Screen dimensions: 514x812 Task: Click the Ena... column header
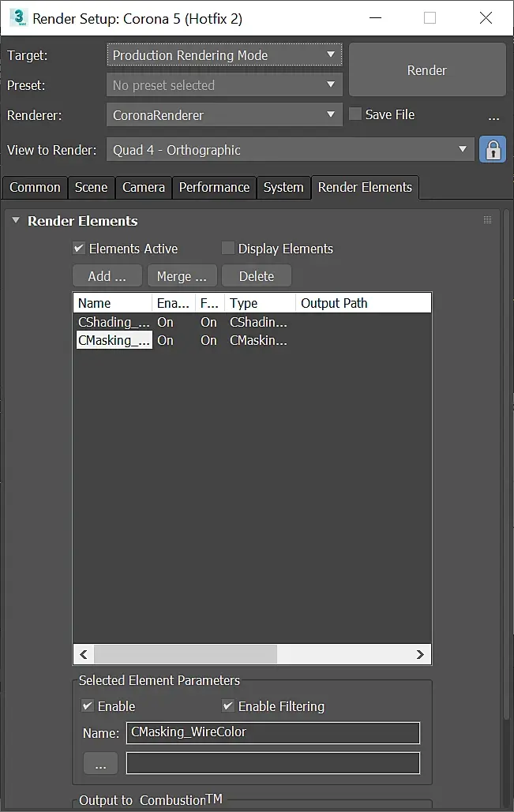tap(174, 303)
